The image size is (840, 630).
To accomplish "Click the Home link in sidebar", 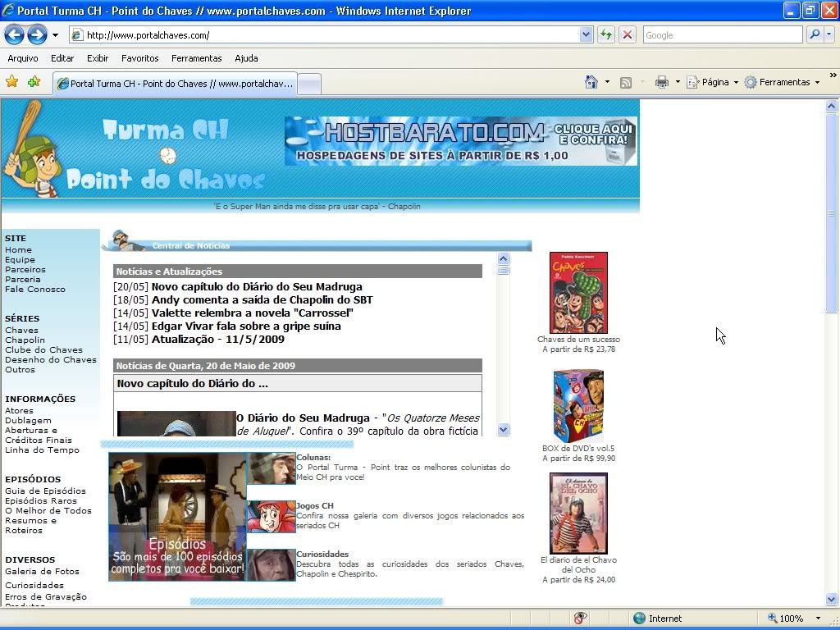I will [x=18, y=249].
